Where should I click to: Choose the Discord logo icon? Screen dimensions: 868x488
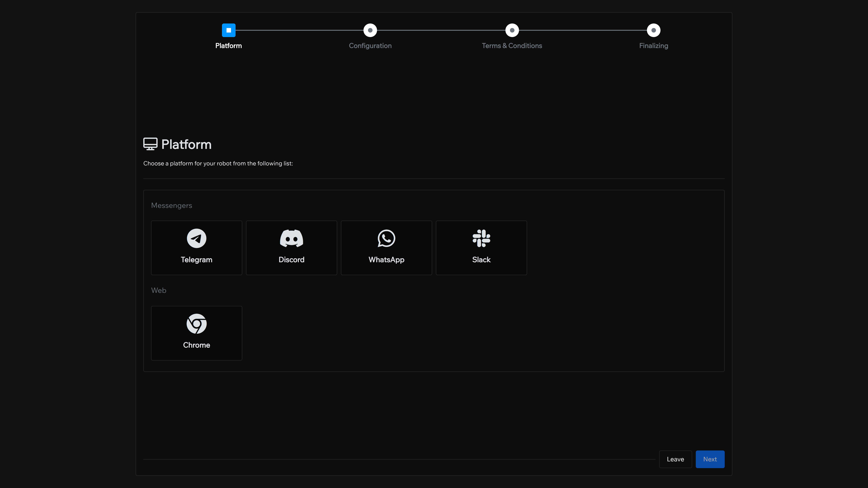(x=291, y=238)
